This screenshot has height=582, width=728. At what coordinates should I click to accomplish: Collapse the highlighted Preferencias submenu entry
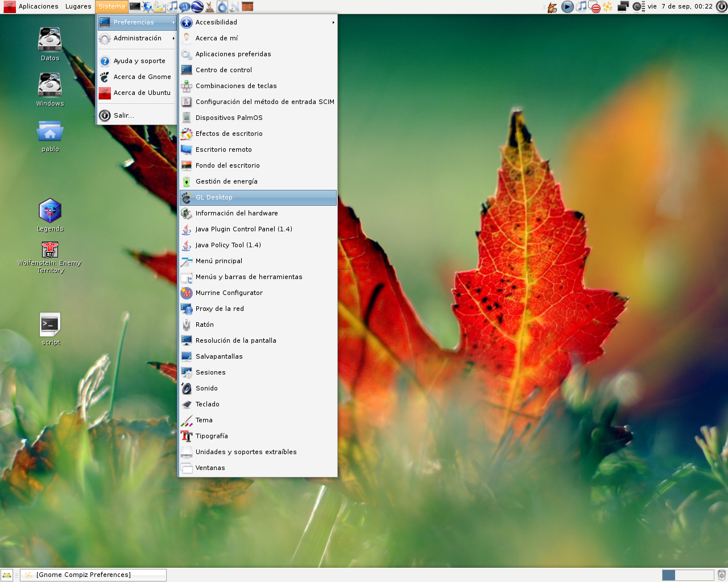click(137, 22)
